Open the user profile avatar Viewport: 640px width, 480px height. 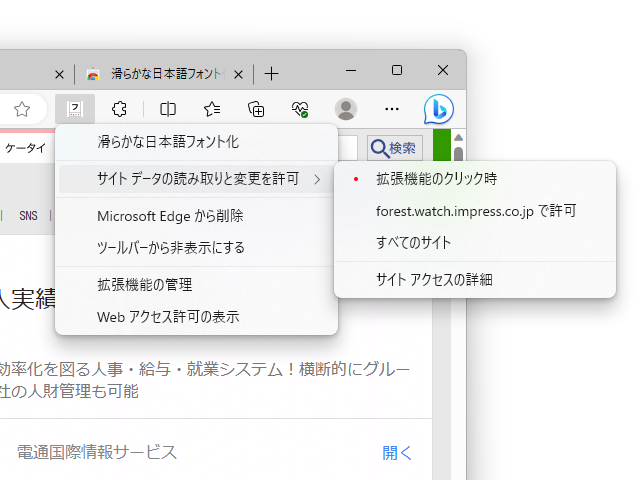coord(346,109)
